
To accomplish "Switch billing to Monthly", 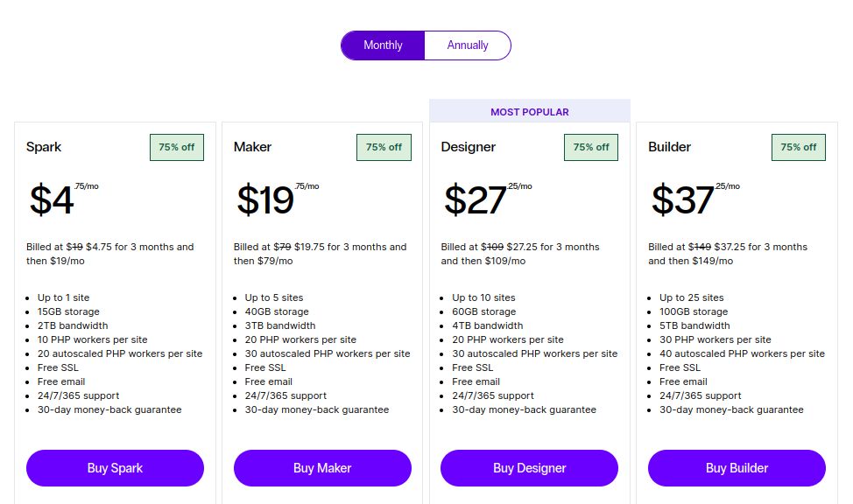I will pos(383,45).
